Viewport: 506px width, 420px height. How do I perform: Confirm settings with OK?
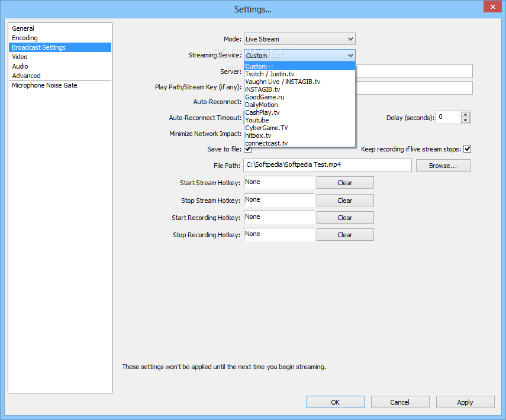(336, 402)
